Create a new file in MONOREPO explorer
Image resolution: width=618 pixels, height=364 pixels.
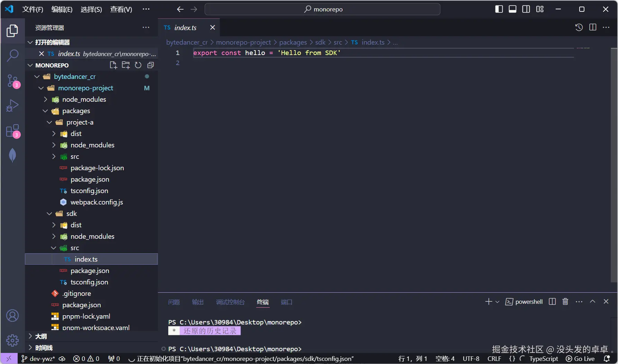(113, 65)
